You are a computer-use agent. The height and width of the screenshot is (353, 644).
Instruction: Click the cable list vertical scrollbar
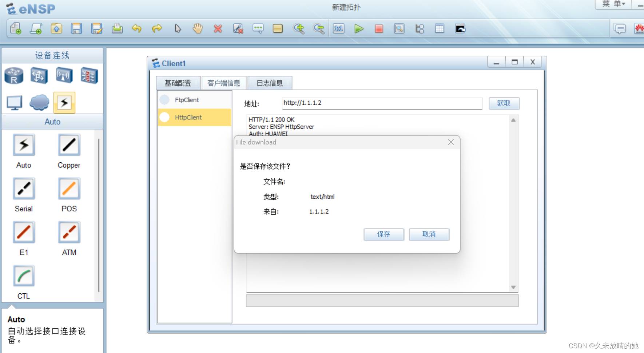pos(99,215)
